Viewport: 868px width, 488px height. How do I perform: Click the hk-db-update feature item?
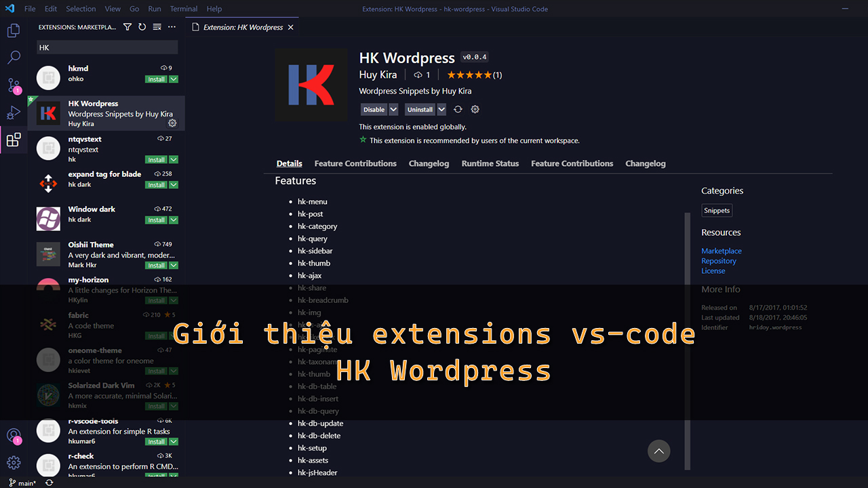(320, 424)
